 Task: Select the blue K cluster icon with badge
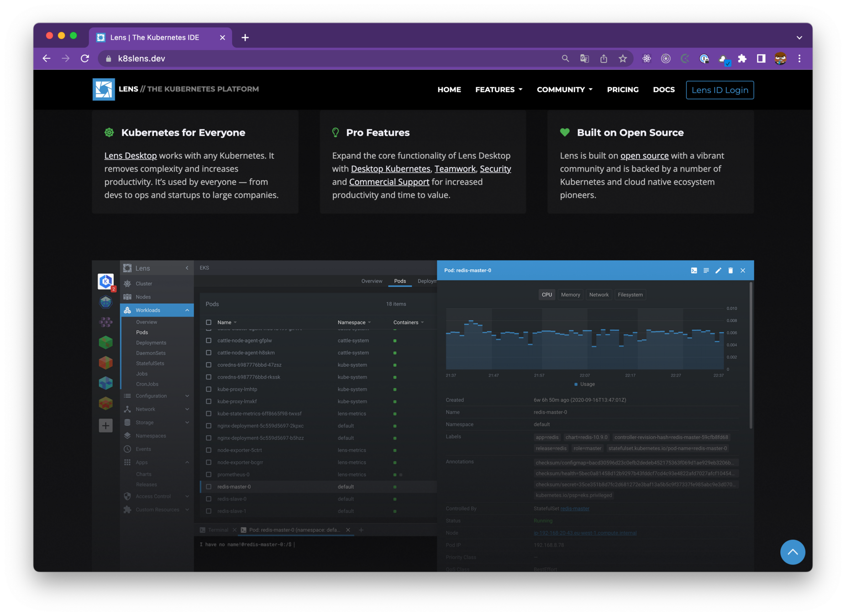pyautogui.click(x=106, y=282)
